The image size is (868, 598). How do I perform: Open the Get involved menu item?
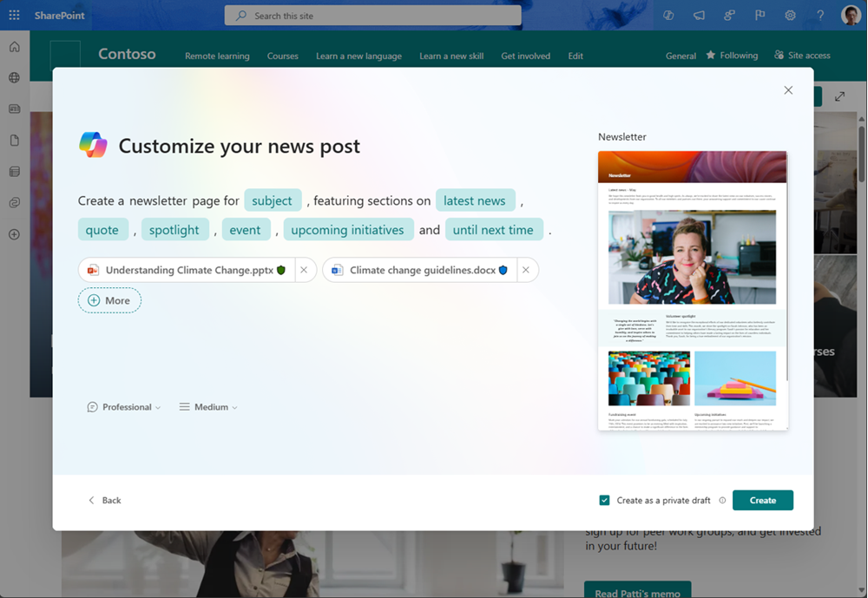tap(525, 56)
